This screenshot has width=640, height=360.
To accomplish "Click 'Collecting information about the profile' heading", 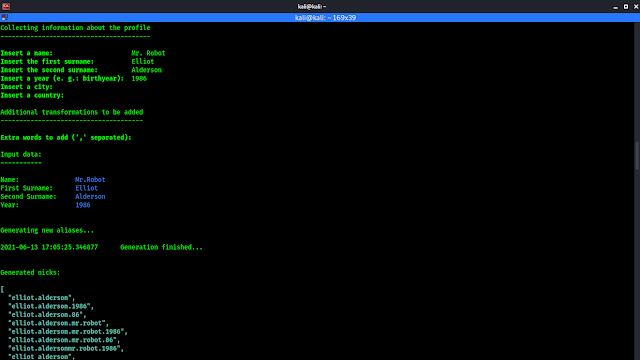I will 76,28.
